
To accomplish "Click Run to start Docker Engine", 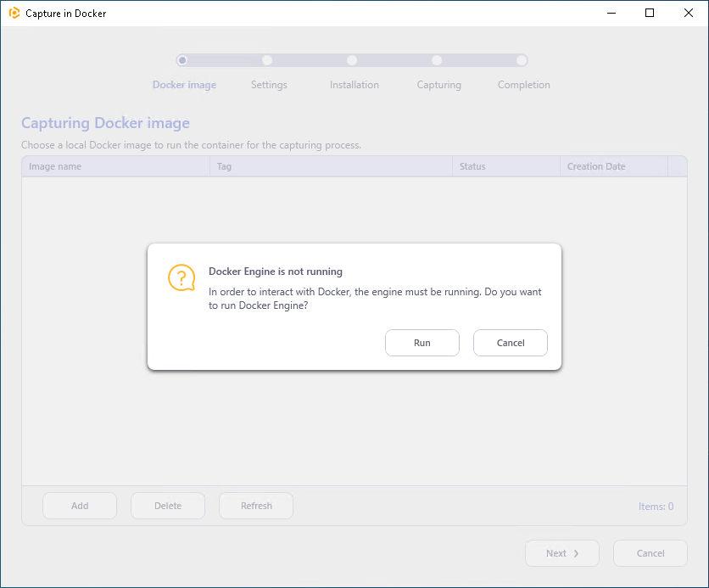I will pyautogui.click(x=421, y=343).
